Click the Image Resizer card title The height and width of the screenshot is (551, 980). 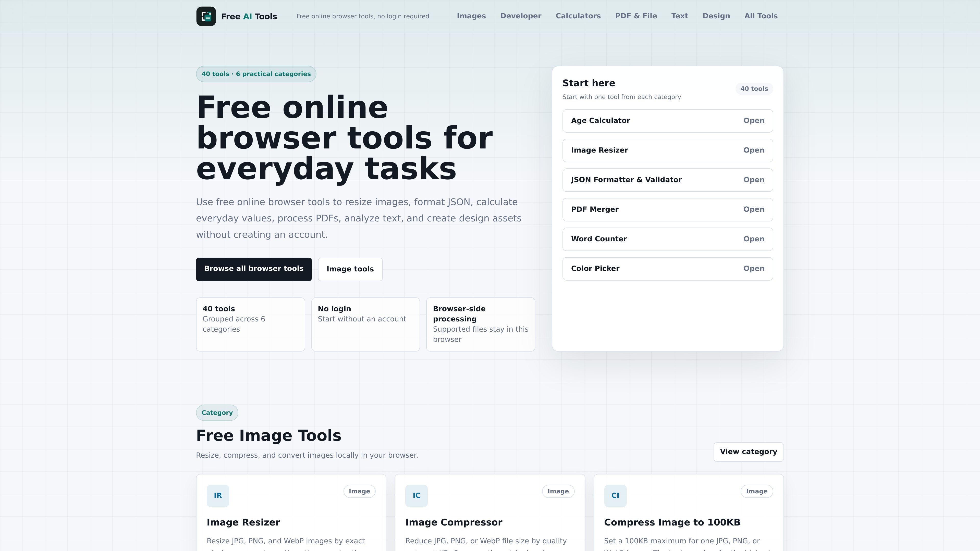tap(243, 522)
